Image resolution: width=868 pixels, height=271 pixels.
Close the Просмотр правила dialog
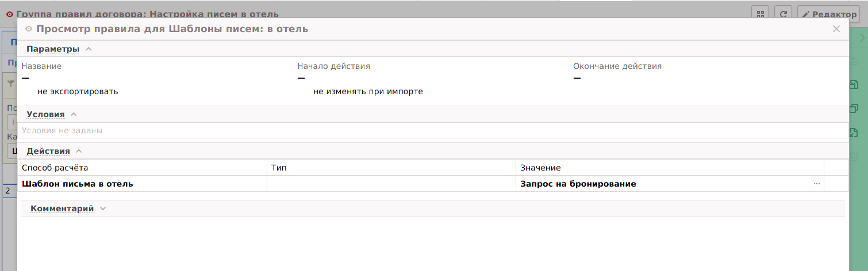836,29
